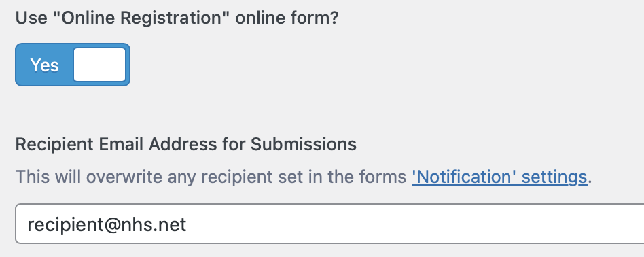Screen dimensions: 644x257
Task: Click the word "Submissions" in the field label
Action: tap(304, 144)
